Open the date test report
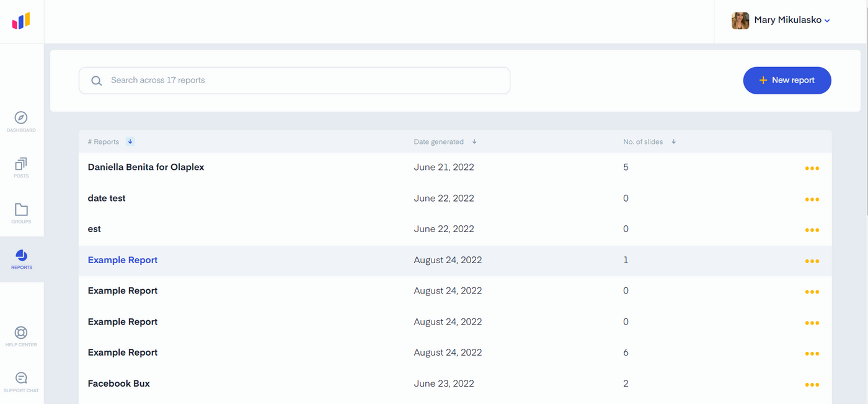868x404 pixels. [x=107, y=198]
